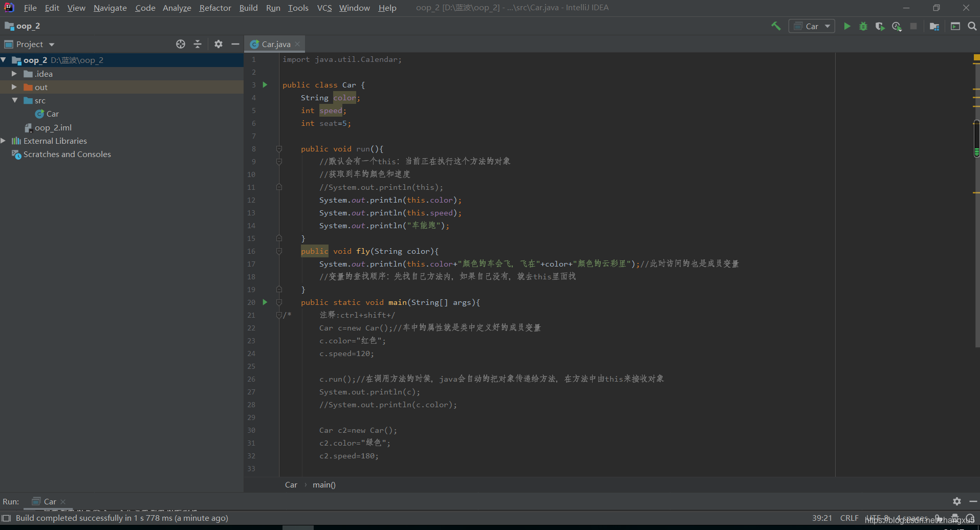Fold the main method at line 20
The height and width of the screenshot is (530, 980).
pos(279,302)
